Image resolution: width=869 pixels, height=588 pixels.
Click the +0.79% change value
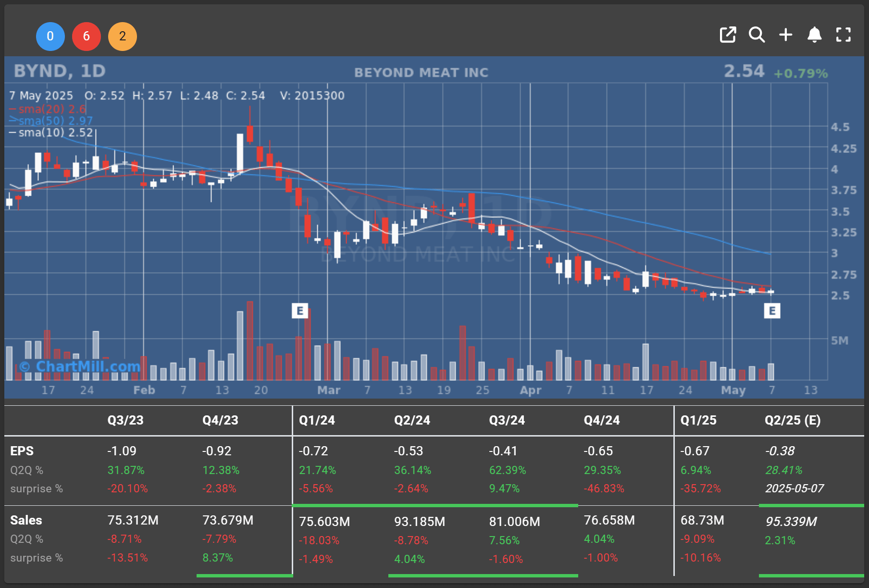801,74
